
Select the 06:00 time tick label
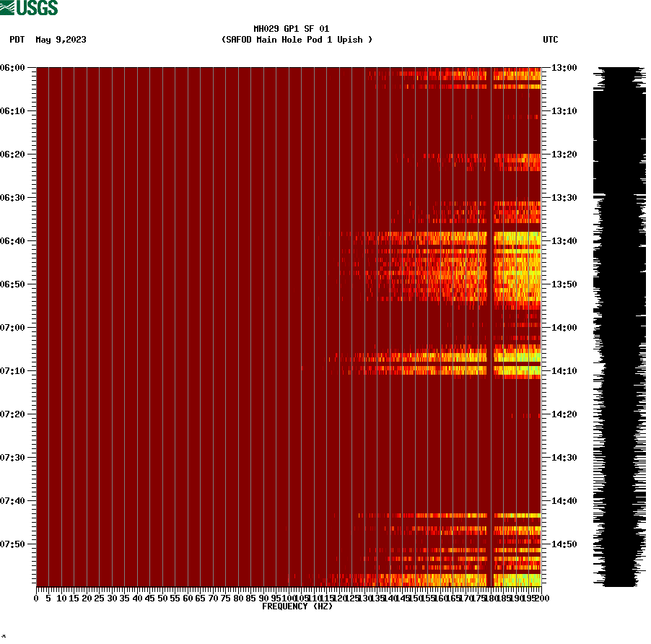13,68
